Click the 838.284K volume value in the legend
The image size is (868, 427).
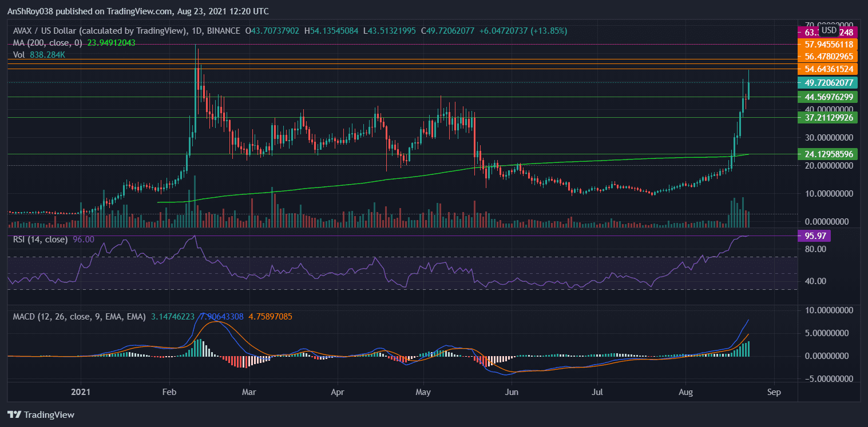[x=48, y=55]
